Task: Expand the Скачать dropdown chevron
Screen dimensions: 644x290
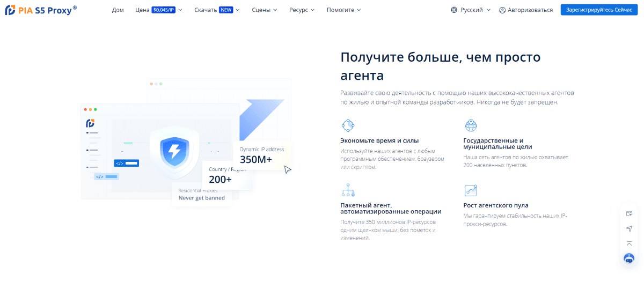Action: 237,10
